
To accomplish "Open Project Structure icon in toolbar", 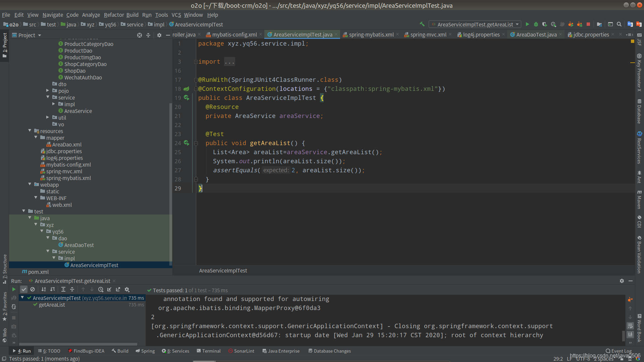I will coord(599,24).
